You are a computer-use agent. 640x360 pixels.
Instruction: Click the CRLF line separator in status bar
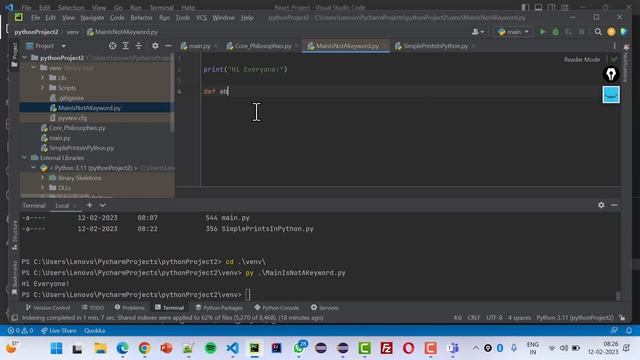click(474, 318)
